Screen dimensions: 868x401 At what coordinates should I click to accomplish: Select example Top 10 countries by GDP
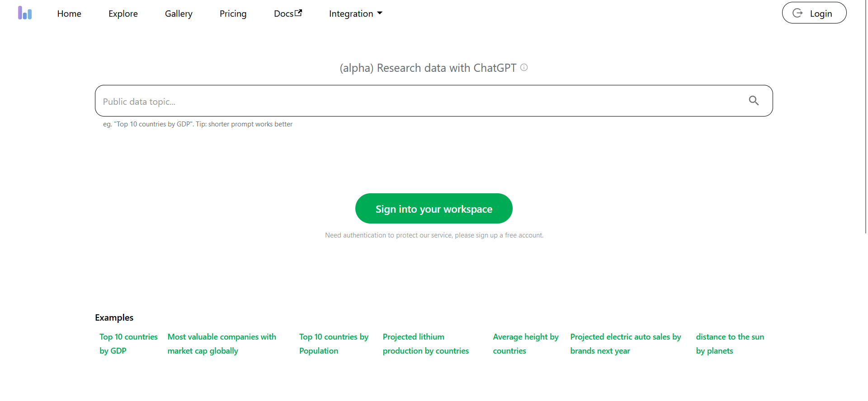[x=128, y=344]
